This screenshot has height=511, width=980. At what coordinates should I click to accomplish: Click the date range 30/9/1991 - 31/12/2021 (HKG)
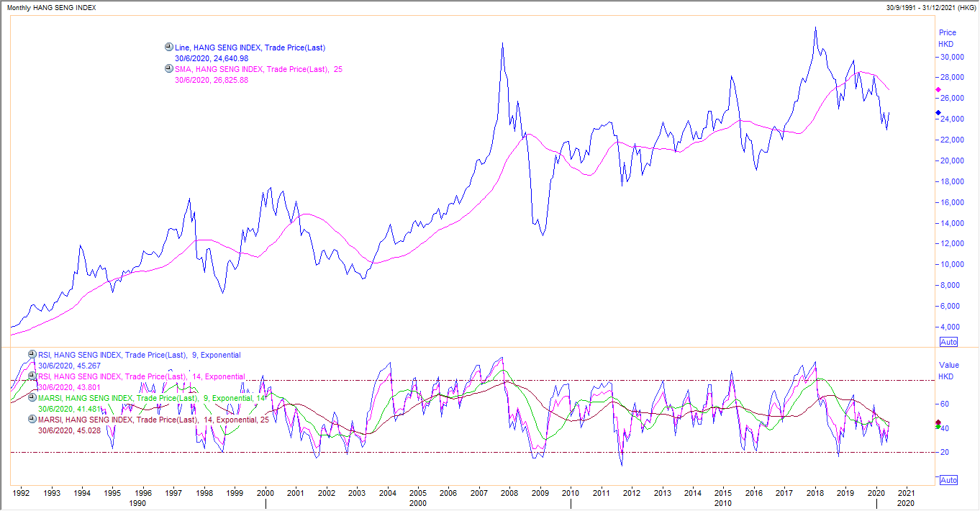(930, 7)
